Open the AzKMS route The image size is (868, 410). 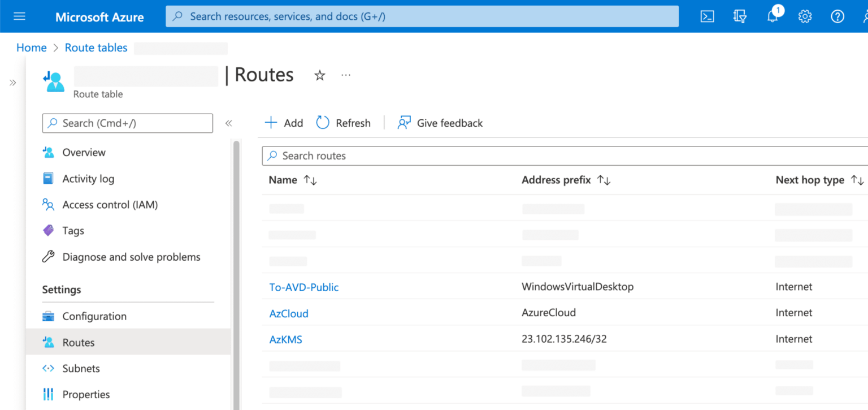(x=285, y=339)
